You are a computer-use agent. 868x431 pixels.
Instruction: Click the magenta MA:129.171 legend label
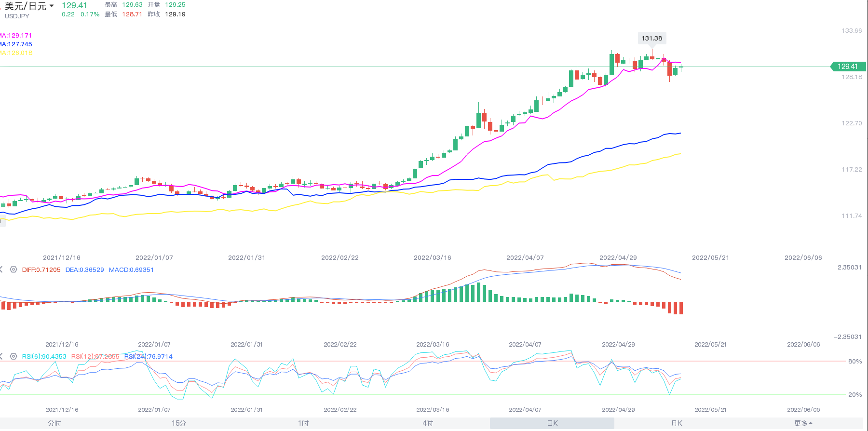(16, 35)
